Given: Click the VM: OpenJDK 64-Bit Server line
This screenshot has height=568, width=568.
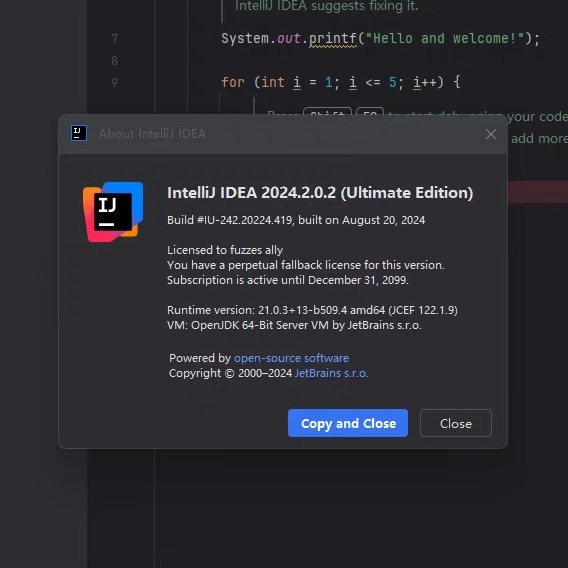Looking at the screenshot, I should pos(294,325).
